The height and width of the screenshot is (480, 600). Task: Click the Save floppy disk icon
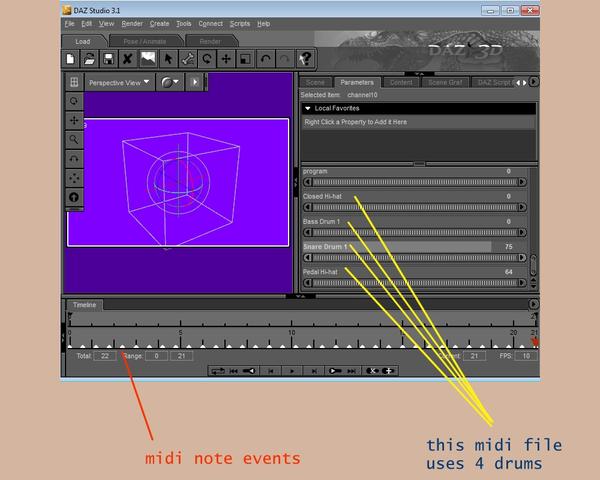coord(109,59)
